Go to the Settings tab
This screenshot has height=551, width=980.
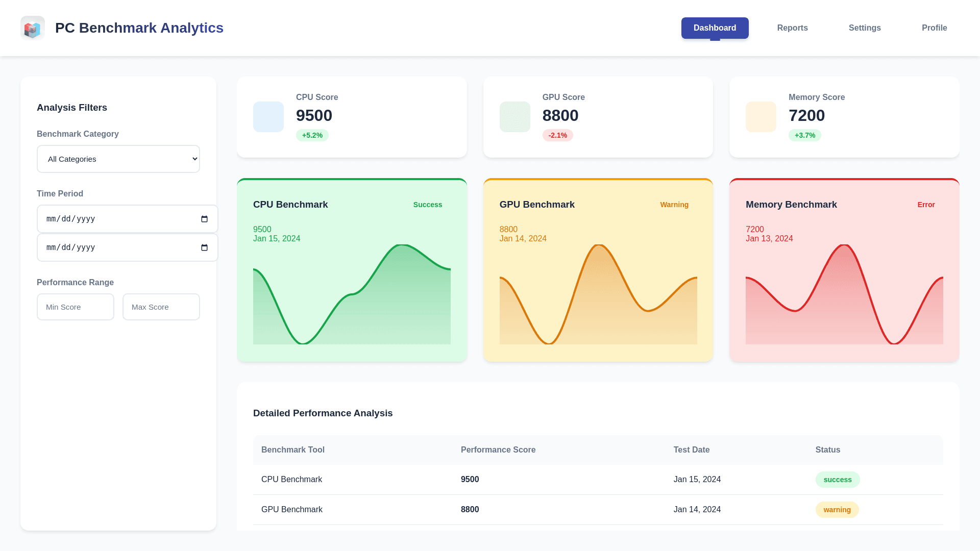pos(865,28)
